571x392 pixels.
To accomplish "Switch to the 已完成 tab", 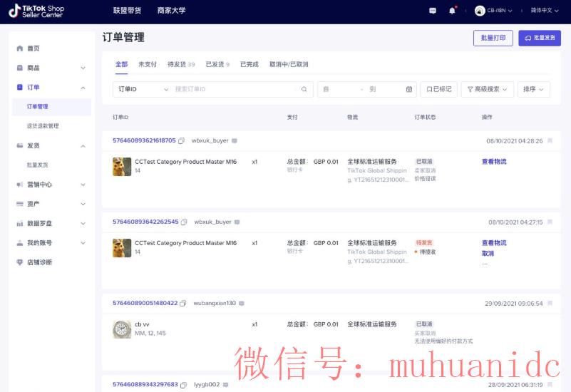I will [x=249, y=64].
